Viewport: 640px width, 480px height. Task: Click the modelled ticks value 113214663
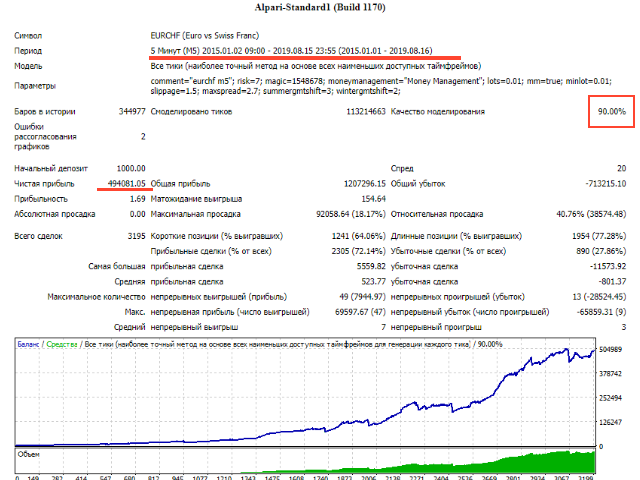pyautogui.click(x=366, y=111)
